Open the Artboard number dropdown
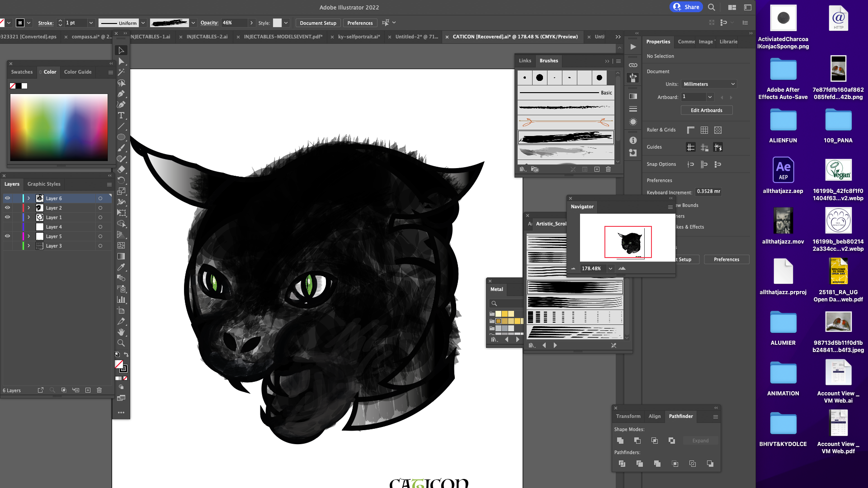The height and width of the screenshot is (488, 868). click(x=710, y=97)
